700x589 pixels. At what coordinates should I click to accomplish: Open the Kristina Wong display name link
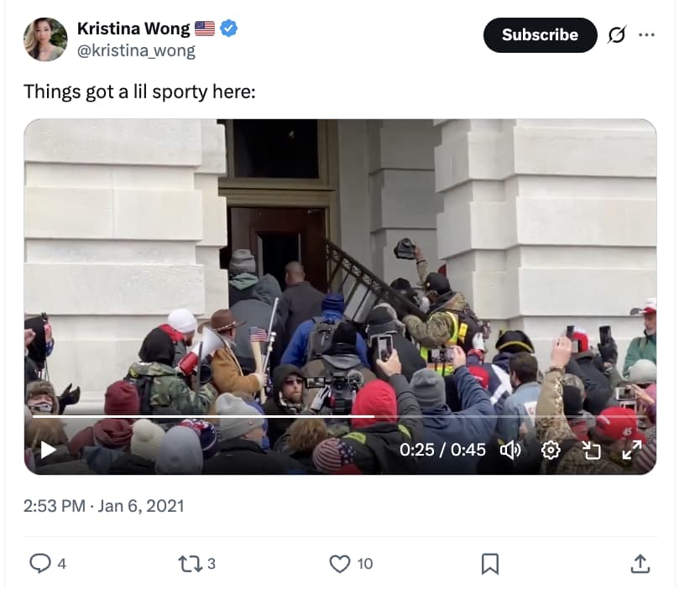(x=133, y=29)
